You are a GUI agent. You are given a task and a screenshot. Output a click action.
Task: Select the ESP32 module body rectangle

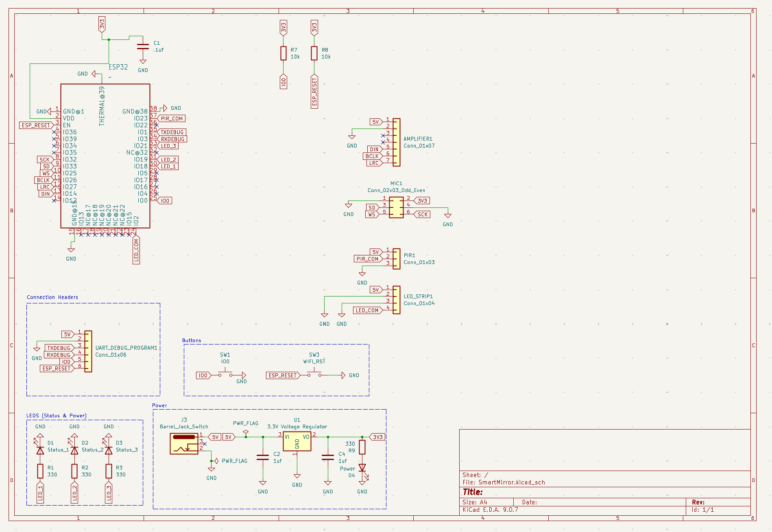point(105,156)
